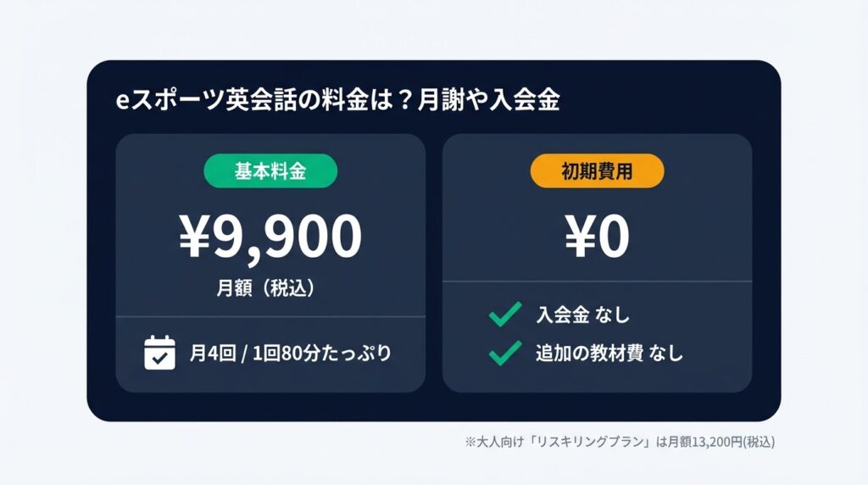Viewport: 868px width, 485px height.
Task: Click the 月額（税込）label under the price
Action: point(270,288)
